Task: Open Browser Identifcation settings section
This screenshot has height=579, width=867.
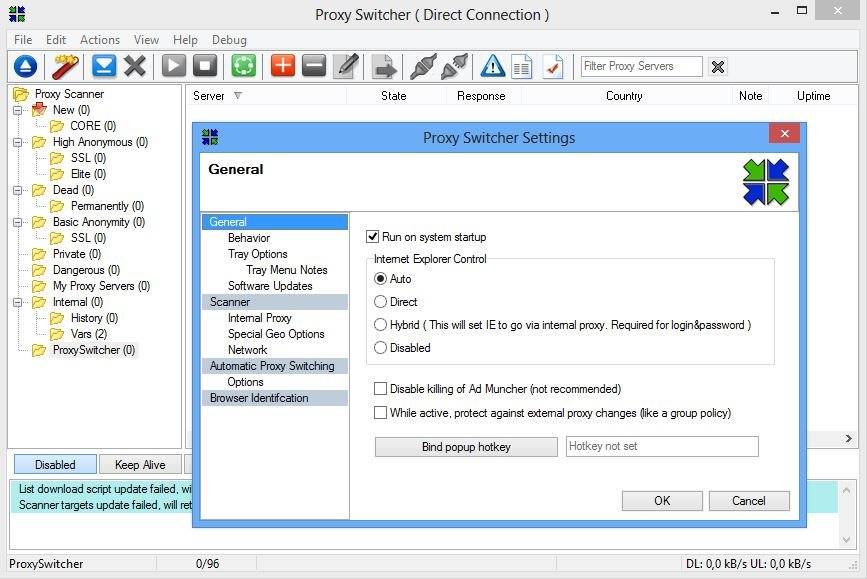Action: (275, 398)
